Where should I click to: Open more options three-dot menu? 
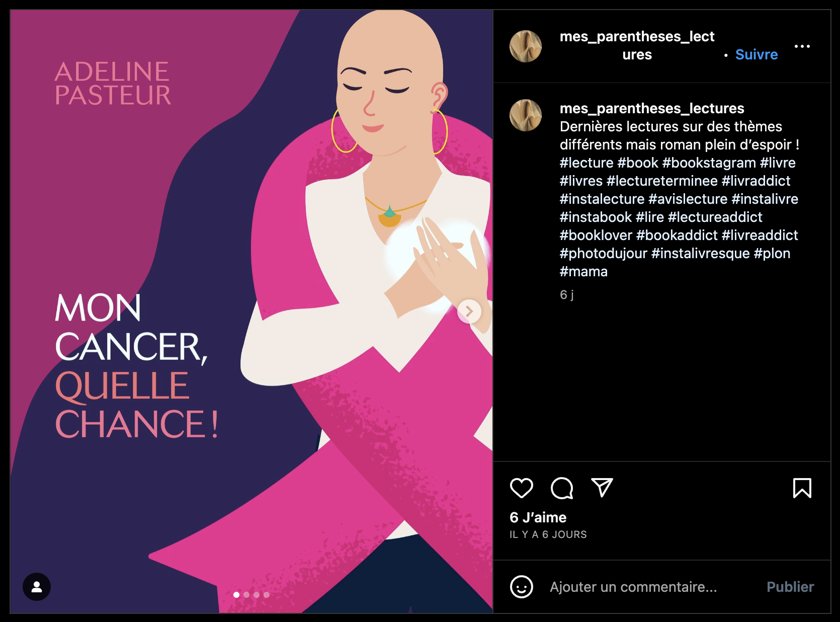[802, 46]
